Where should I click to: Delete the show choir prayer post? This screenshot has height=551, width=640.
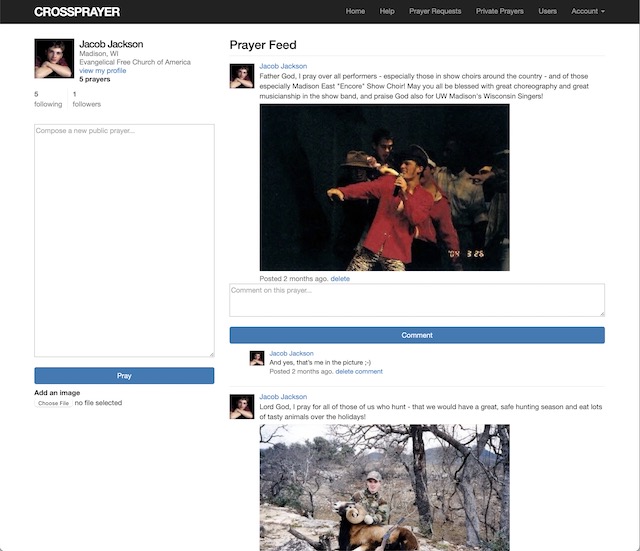coord(340,278)
